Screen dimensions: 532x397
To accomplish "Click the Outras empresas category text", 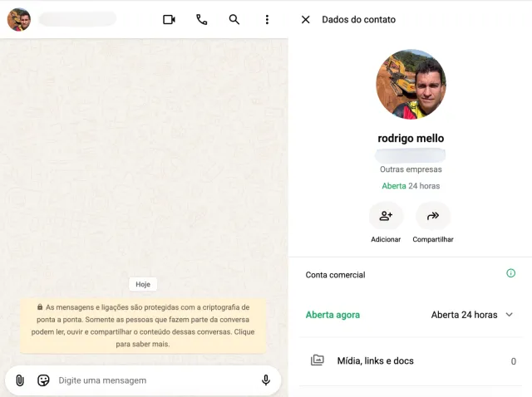I will pos(411,169).
